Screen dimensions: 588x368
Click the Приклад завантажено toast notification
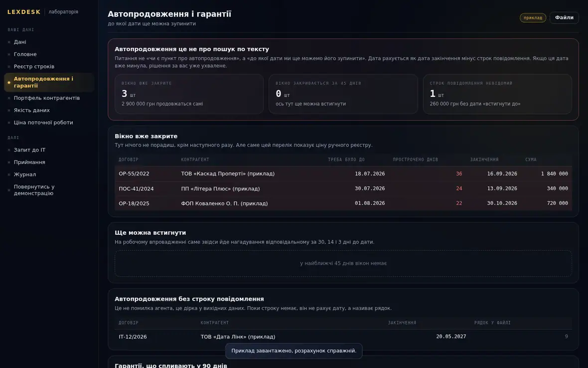(294, 351)
